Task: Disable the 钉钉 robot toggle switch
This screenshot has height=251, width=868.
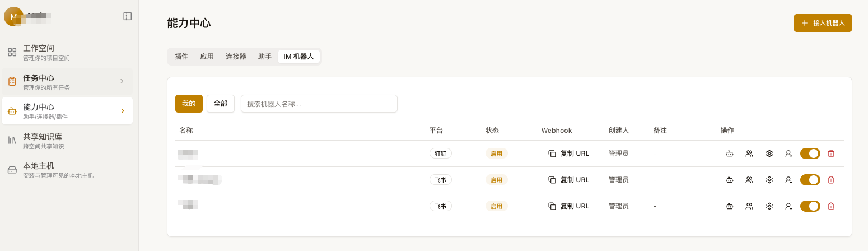Action: (x=810, y=154)
